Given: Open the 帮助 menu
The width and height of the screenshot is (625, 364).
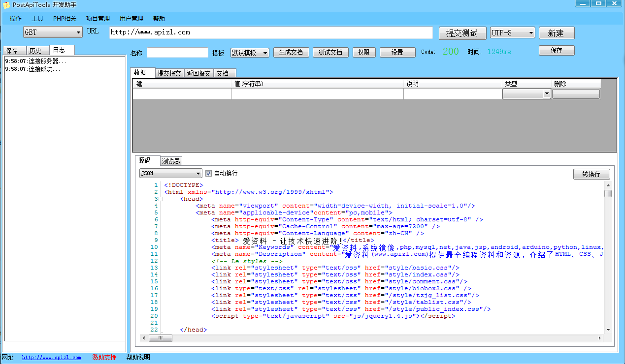Looking at the screenshot, I should pyautogui.click(x=159, y=19).
